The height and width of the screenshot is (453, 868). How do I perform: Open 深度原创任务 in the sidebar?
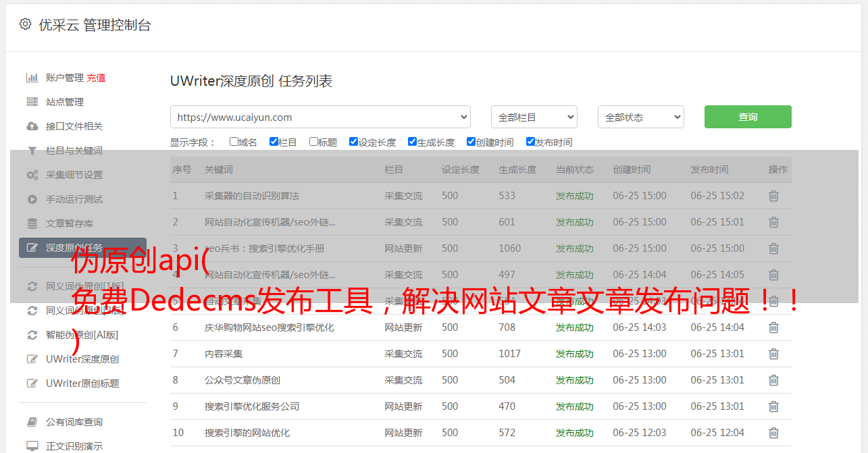(82, 248)
